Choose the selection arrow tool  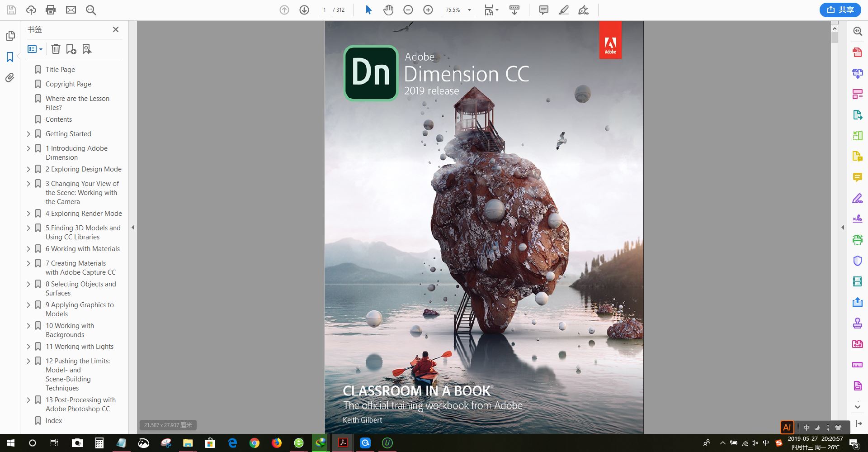click(368, 10)
